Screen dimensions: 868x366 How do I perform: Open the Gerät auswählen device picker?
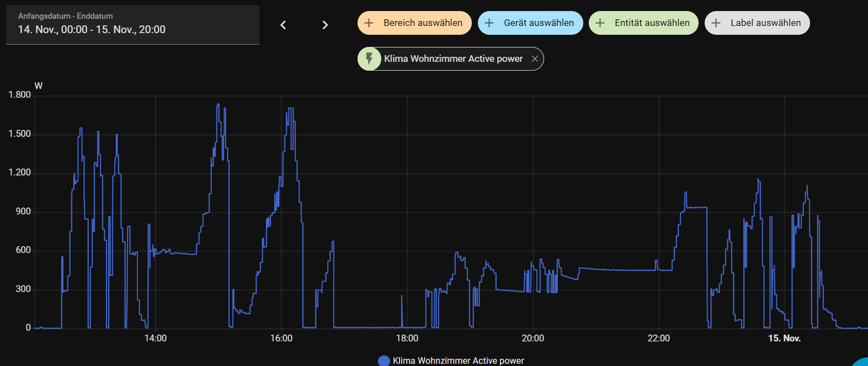538,23
